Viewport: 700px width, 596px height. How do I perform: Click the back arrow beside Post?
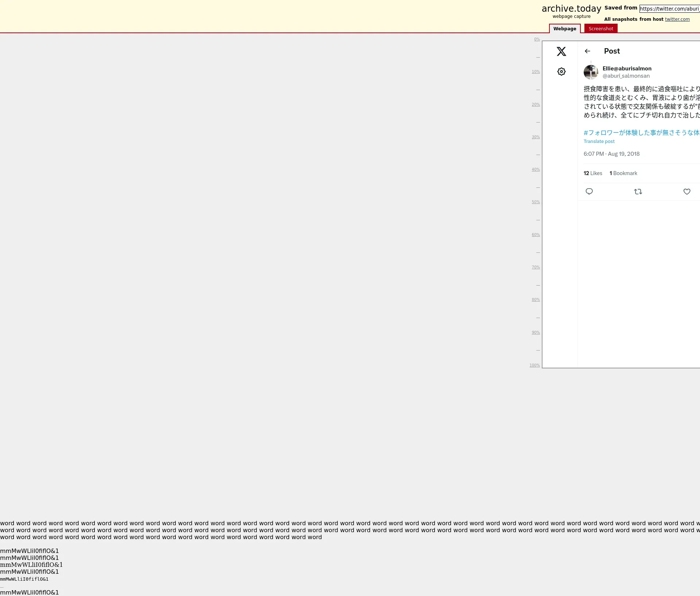[x=587, y=51]
